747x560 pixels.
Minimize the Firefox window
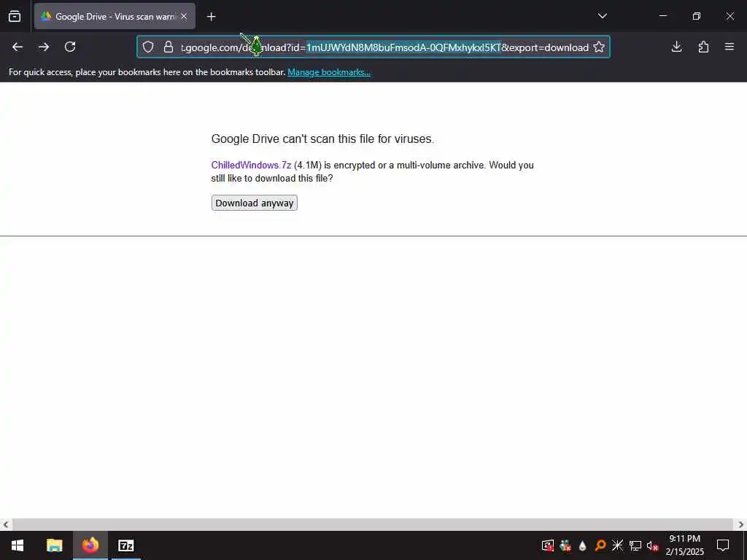(662, 16)
